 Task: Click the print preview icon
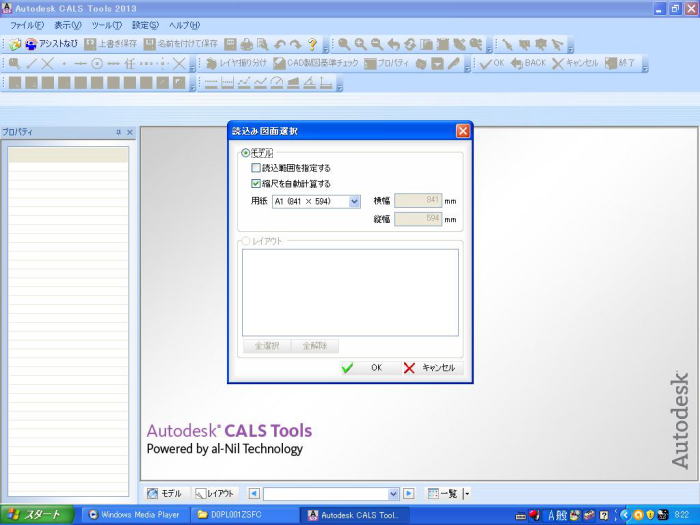pyautogui.click(x=262, y=44)
